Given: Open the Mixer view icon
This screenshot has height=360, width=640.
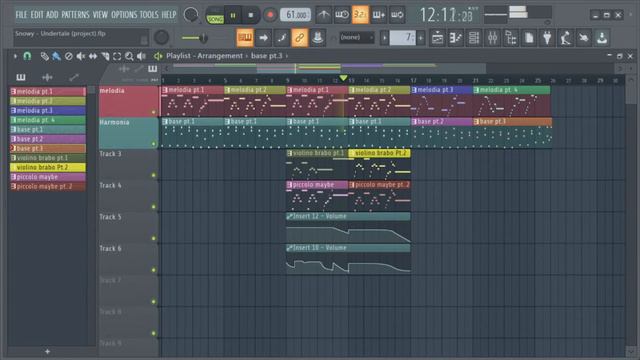Looking at the screenshot, I should (492, 38).
